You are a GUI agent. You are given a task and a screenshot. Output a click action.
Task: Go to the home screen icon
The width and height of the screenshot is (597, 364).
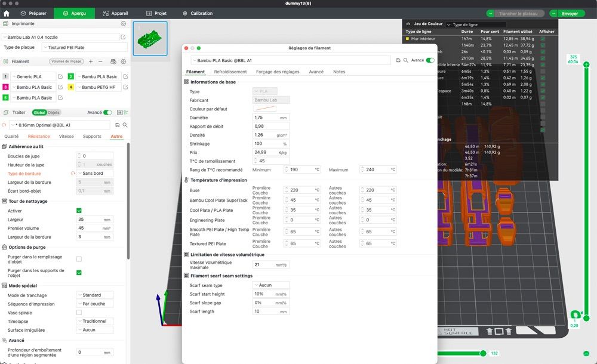[x=6, y=13]
